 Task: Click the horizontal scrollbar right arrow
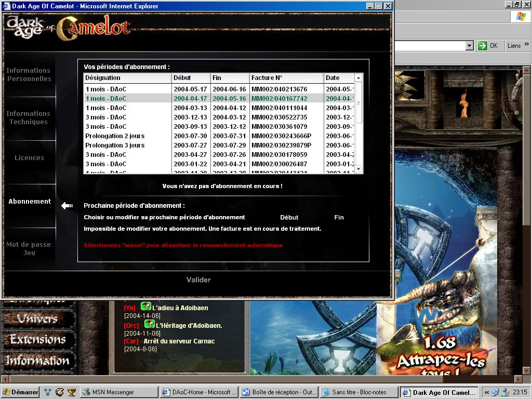click(x=518, y=379)
